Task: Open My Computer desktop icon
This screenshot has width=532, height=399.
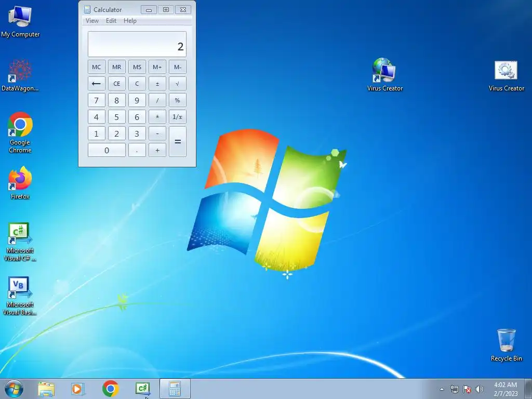Action: pyautogui.click(x=20, y=21)
